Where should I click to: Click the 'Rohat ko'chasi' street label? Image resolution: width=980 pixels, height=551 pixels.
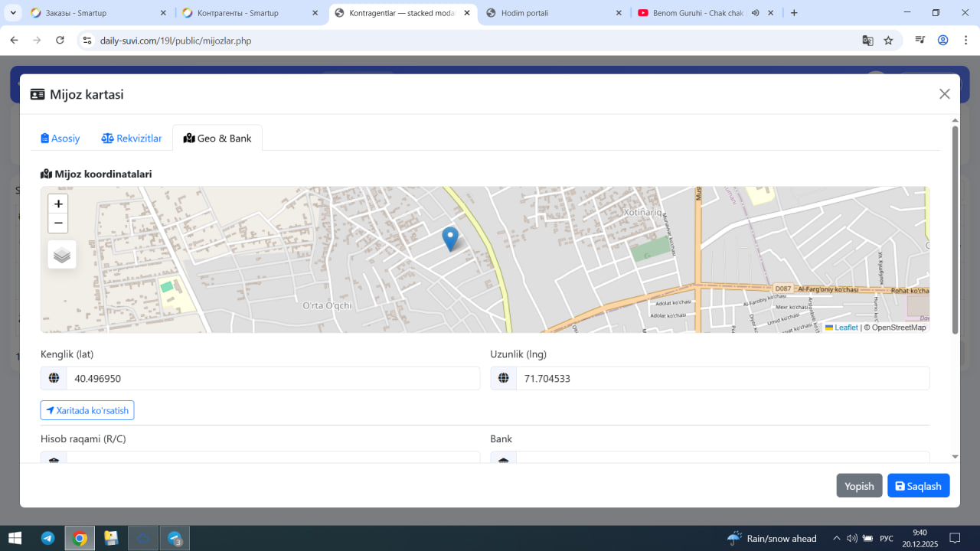(x=910, y=290)
